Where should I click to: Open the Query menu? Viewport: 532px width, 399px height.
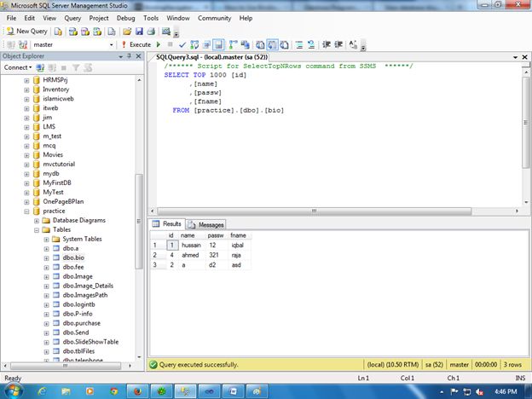point(72,17)
